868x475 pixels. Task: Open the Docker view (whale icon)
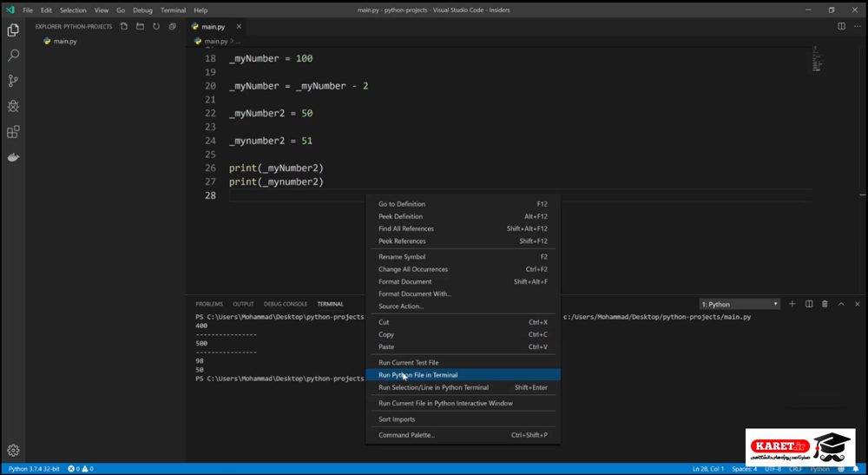click(13, 158)
